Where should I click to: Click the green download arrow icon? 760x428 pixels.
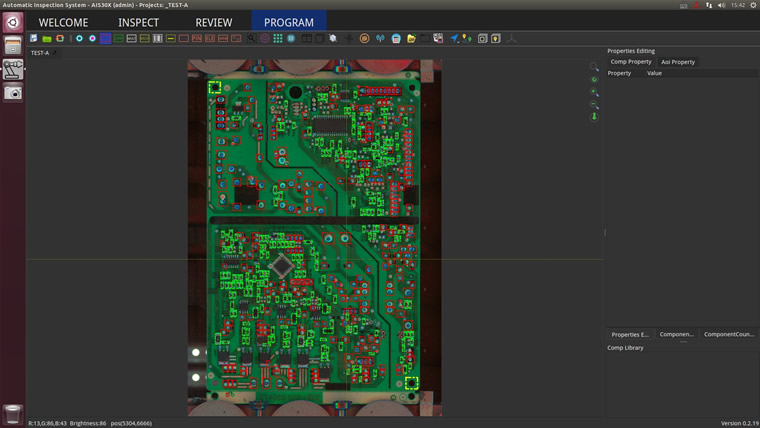click(594, 117)
